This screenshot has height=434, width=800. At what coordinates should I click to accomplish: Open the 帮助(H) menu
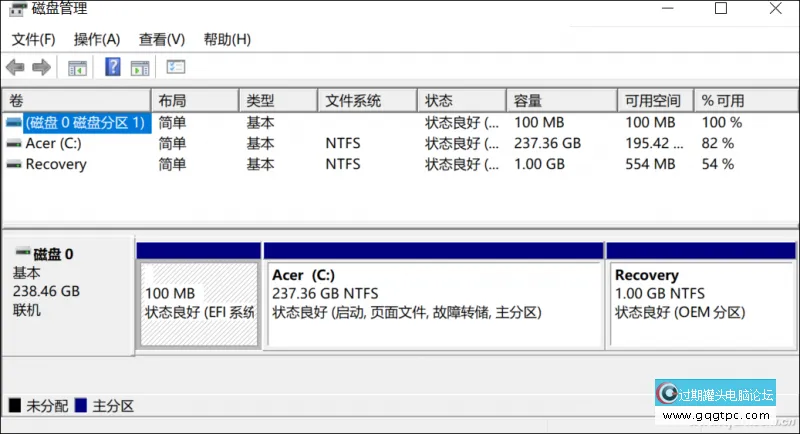[x=227, y=39]
